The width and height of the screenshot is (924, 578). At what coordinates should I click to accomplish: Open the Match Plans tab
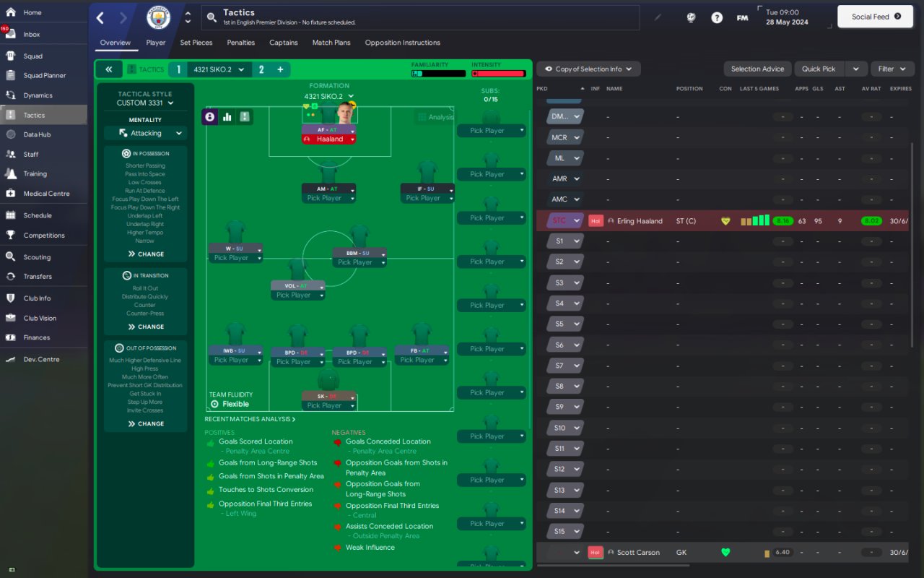(331, 43)
